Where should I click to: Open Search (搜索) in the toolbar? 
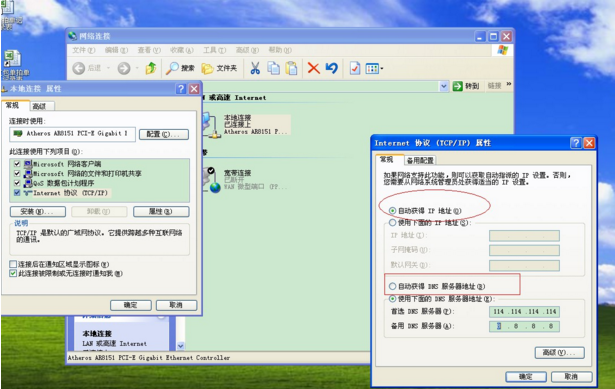(180, 68)
